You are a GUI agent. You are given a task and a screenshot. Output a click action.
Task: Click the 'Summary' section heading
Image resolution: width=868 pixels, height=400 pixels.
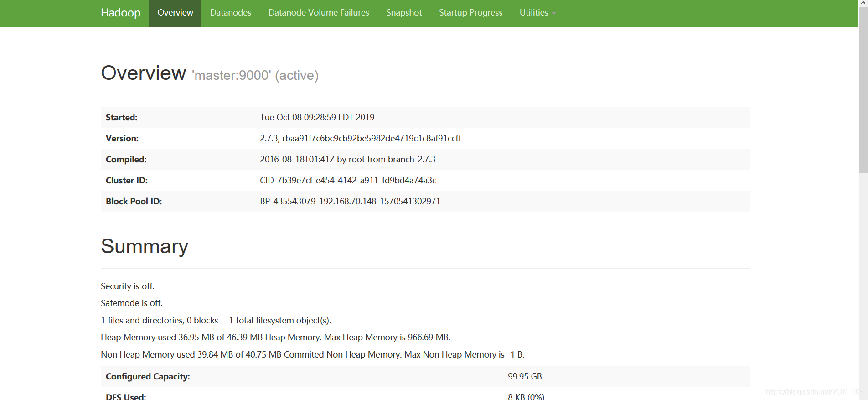tap(145, 246)
